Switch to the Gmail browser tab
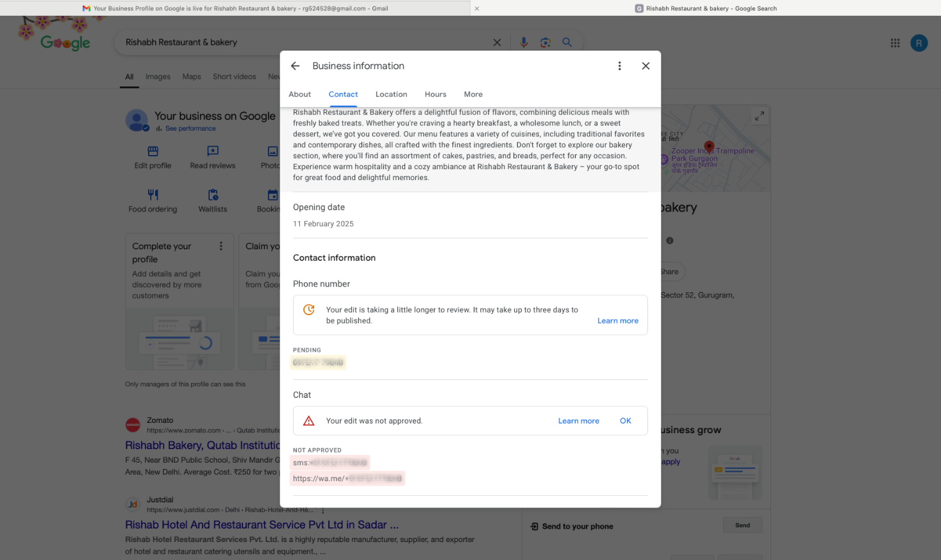 (235, 8)
